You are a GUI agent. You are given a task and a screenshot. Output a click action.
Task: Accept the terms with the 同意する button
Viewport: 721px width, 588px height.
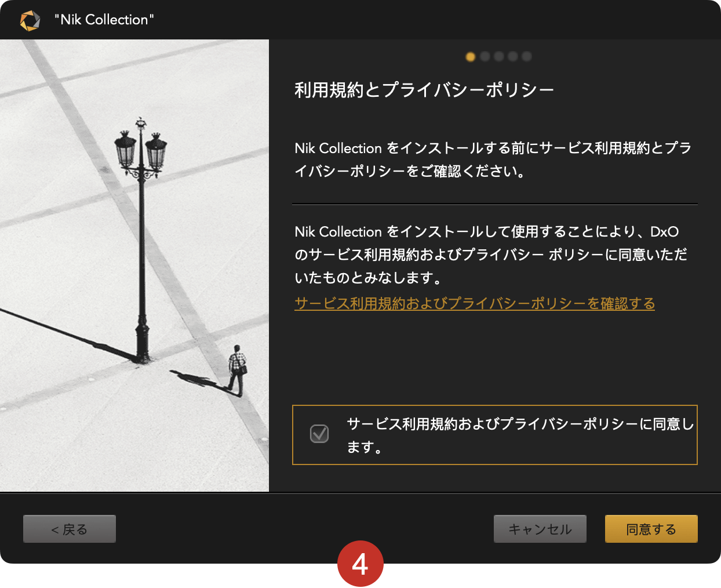(651, 529)
